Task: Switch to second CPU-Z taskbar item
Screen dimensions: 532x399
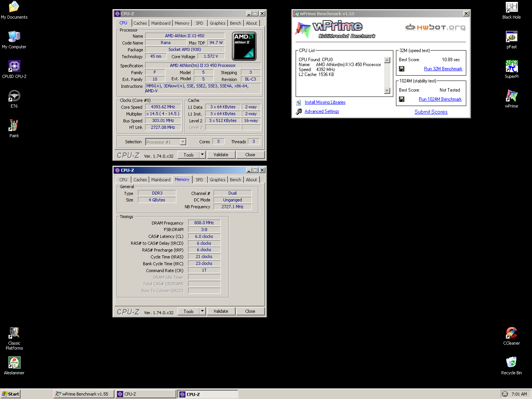Action: [x=208, y=394]
